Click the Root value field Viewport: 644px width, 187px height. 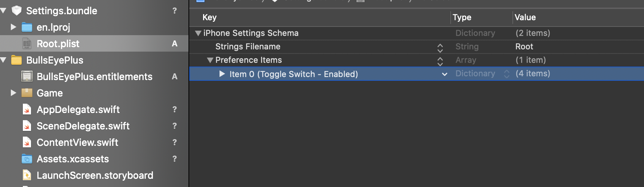click(524, 47)
